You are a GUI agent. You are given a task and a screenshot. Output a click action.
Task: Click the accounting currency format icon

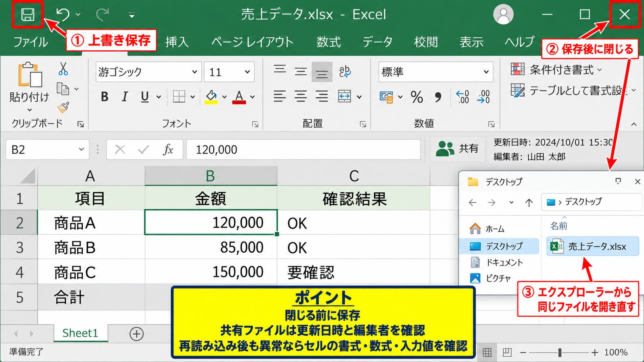pos(386,97)
